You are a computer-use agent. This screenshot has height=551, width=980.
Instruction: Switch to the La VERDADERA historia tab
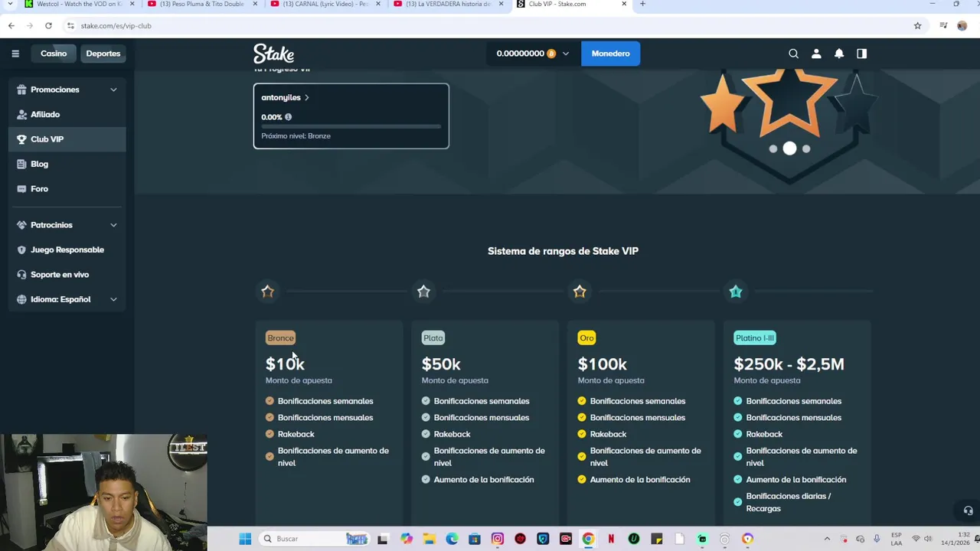coord(449,4)
